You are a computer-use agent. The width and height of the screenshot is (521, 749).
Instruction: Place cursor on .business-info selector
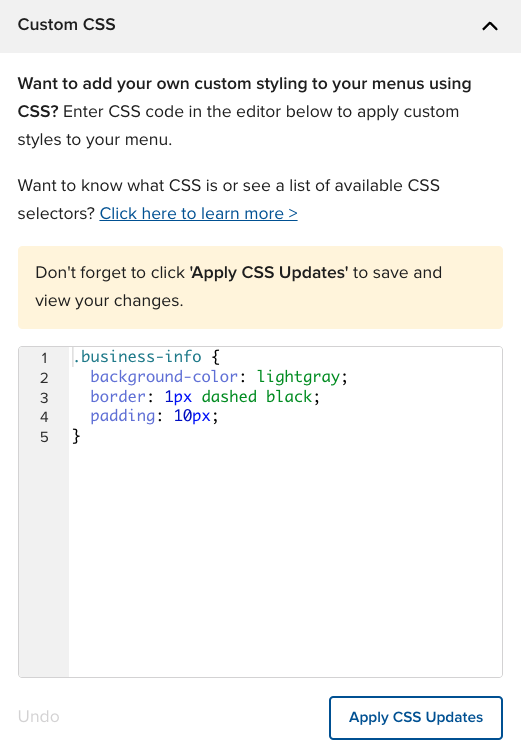tap(137, 357)
